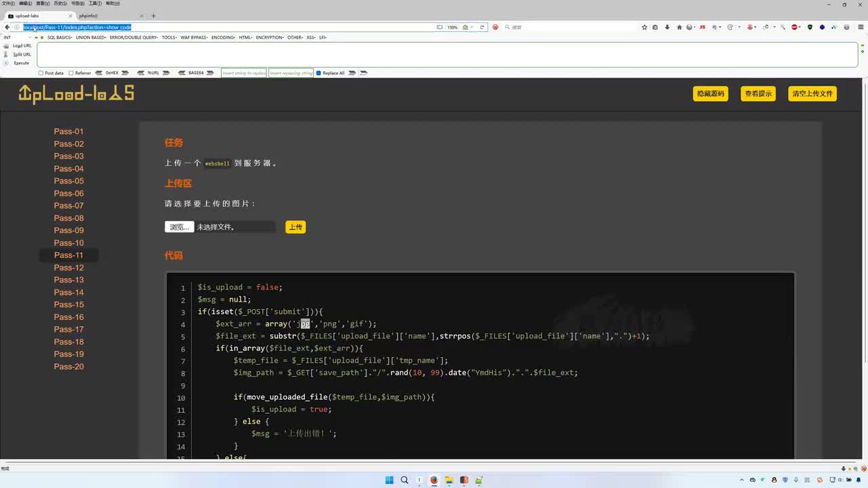Click the 隐藏源码 button

pyautogui.click(x=711, y=94)
